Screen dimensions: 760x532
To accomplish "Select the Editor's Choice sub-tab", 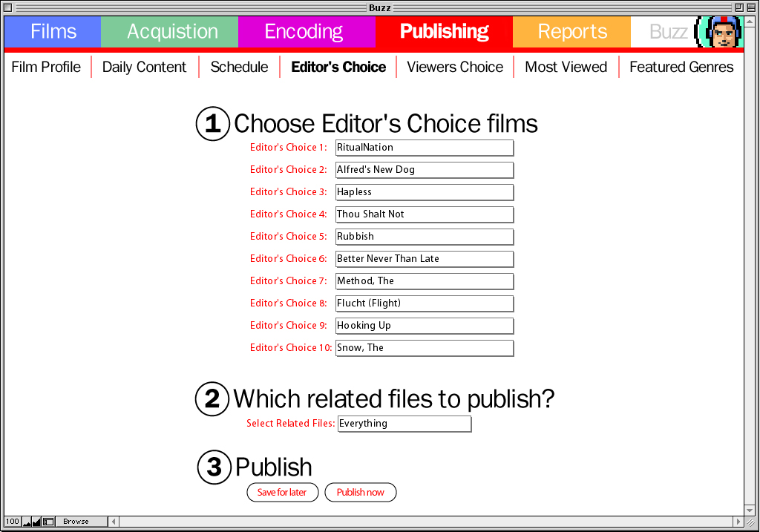I will pyautogui.click(x=338, y=67).
